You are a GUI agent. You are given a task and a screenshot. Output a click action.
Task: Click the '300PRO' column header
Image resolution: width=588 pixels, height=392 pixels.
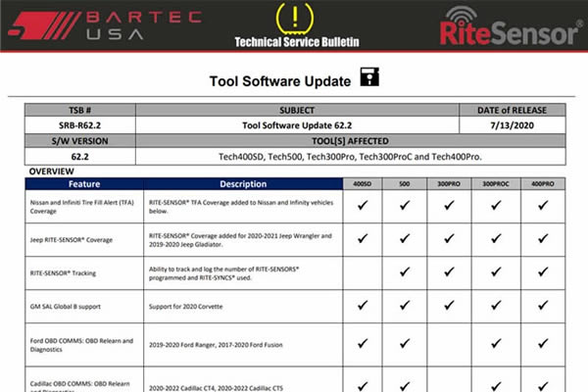[x=449, y=184]
